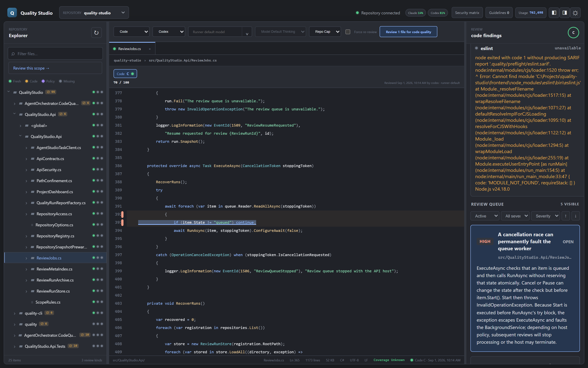588x368 pixels.
Task: Click the warning badge on quality-cli
Action: 50,313
